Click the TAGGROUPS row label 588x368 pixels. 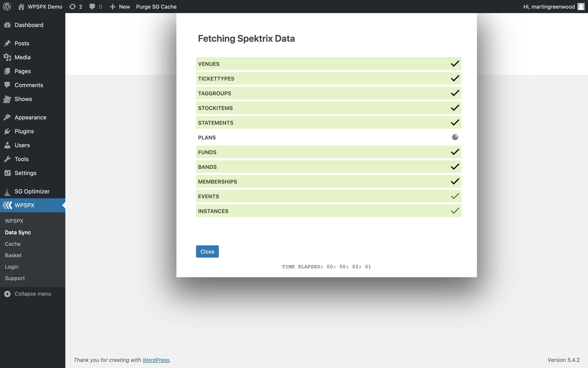[215, 93]
